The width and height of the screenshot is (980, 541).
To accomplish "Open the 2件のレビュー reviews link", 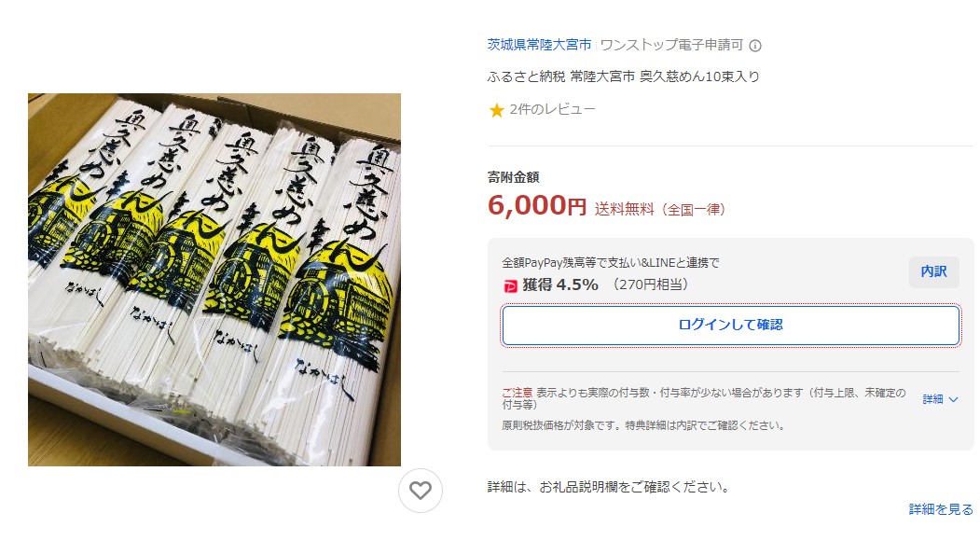I will pyautogui.click(x=553, y=109).
